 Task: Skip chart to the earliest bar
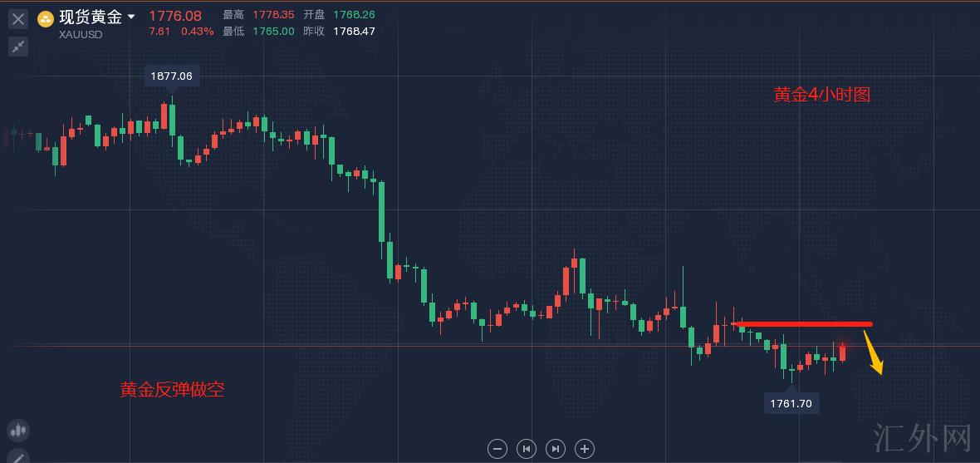point(527,449)
